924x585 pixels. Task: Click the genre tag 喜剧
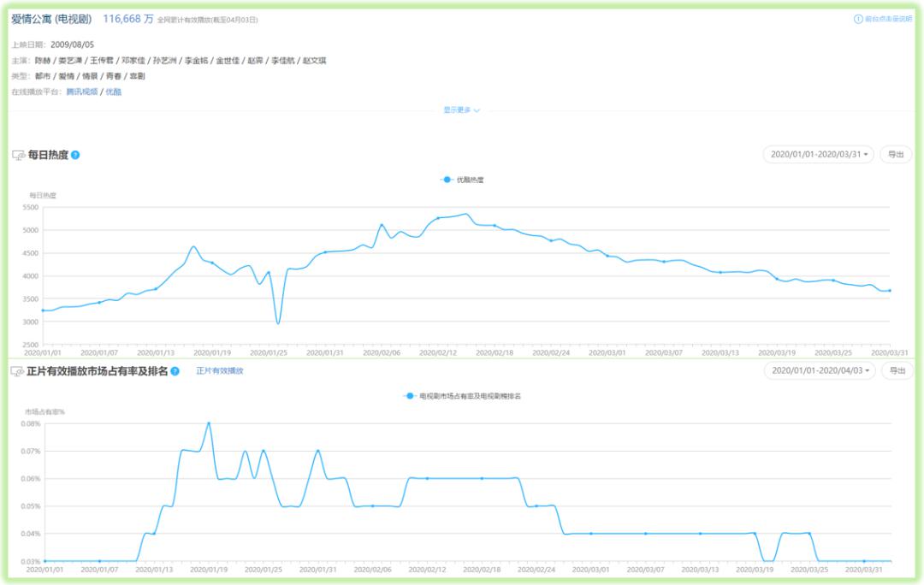[x=137, y=76]
